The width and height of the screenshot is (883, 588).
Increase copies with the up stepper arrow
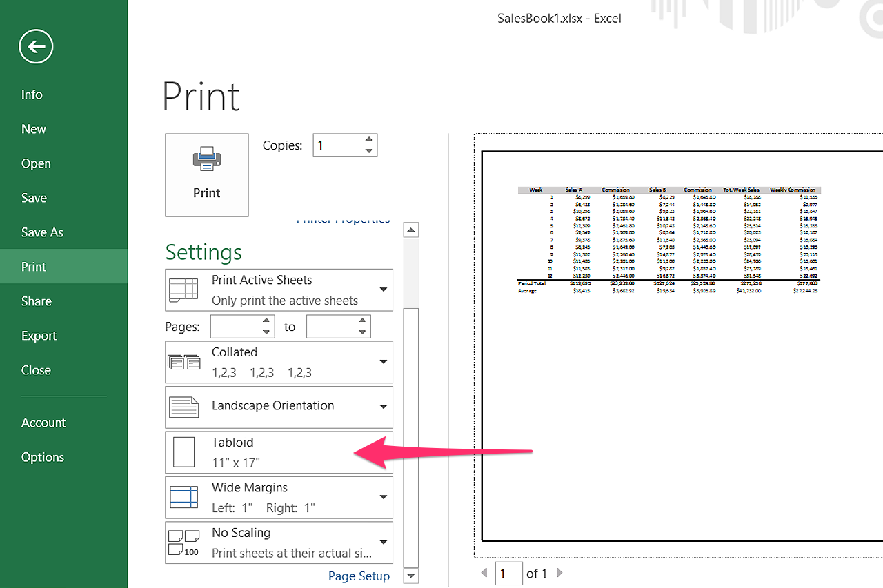click(369, 140)
